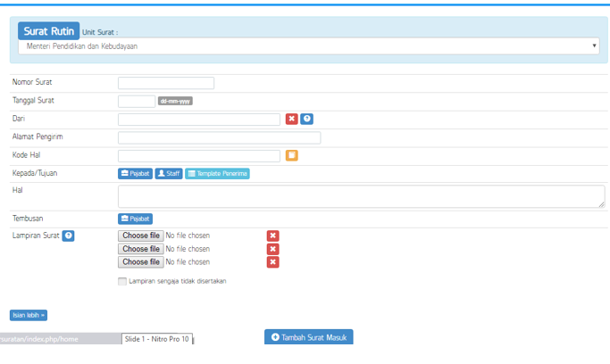
Task: Click the Staff button in Kepada/Tujuan row
Action: pyautogui.click(x=168, y=173)
